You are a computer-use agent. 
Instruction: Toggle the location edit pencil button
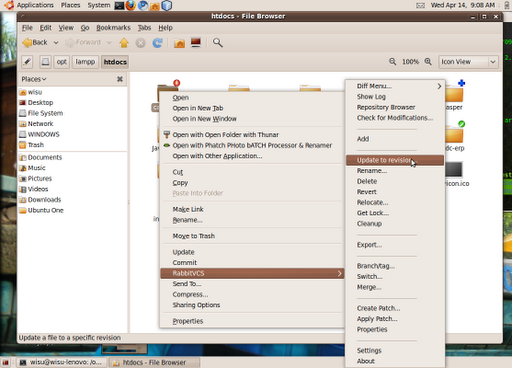(27, 62)
